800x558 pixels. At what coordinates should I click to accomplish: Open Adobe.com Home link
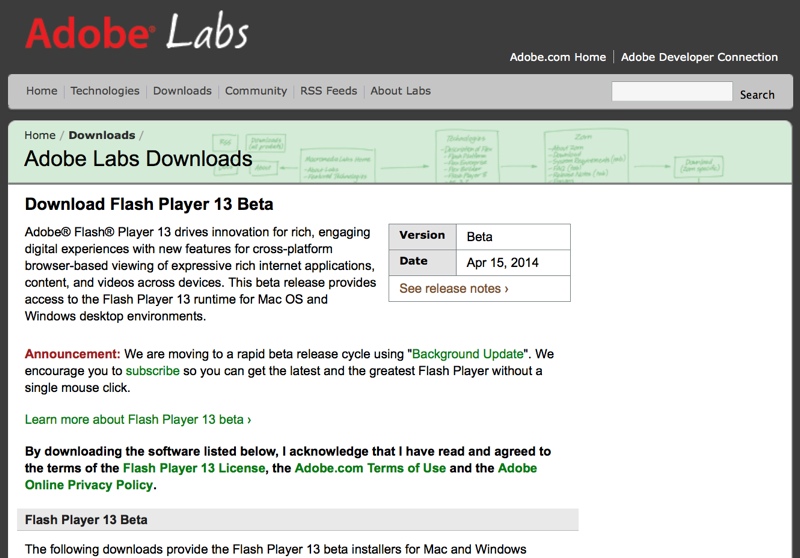point(558,57)
